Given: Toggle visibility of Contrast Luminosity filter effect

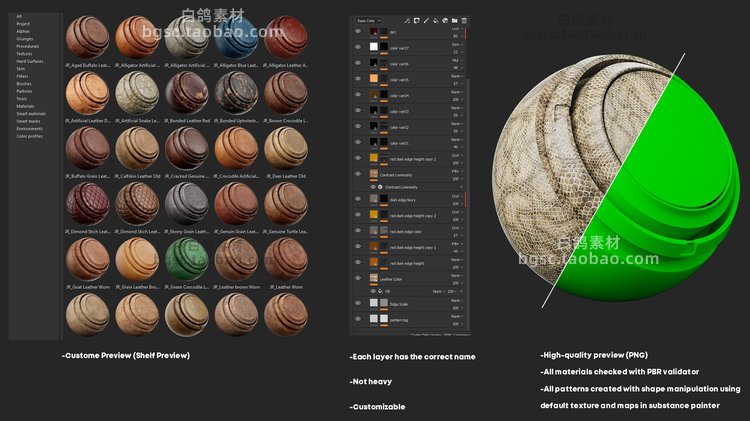Looking at the screenshot, I should pyautogui.click(x=373, y=187).
